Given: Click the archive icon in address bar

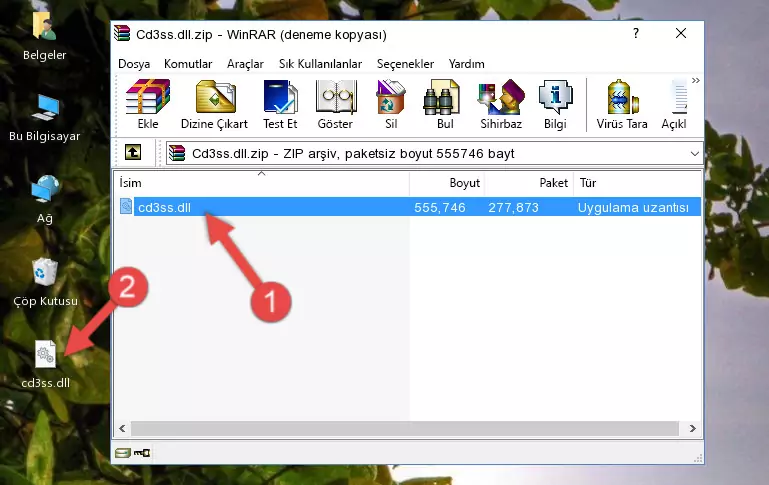Looking at the screenshot, I should (177, 153).
